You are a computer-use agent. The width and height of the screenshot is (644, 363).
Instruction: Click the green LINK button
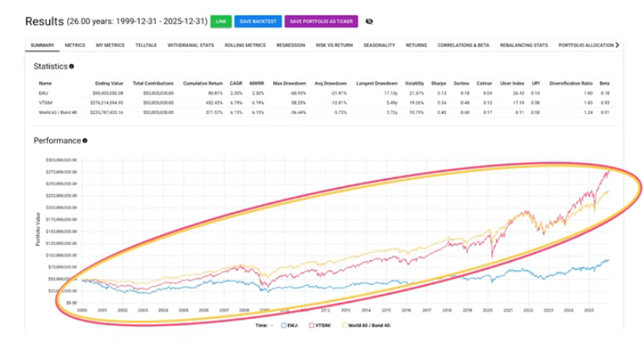(x=221, y=22)
